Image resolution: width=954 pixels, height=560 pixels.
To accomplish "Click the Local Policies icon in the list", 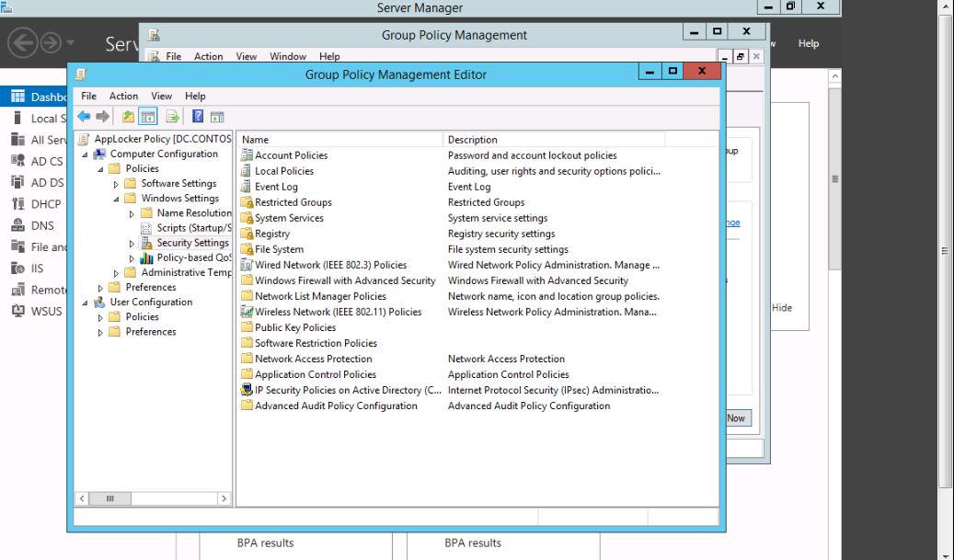I will tap(247, 171).
